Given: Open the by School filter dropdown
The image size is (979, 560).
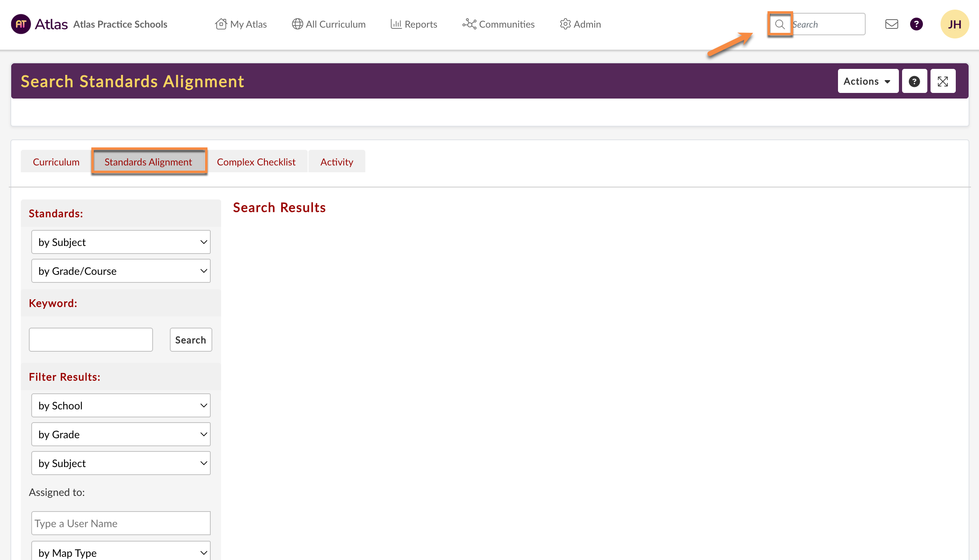Looking at the screenshot, I should click(x=121, y=405).
